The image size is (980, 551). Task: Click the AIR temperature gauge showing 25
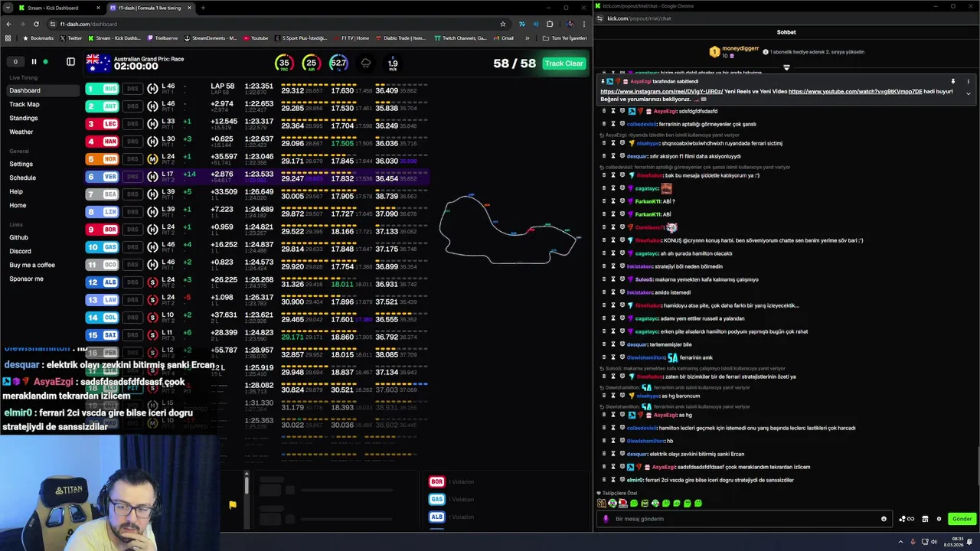(311, 64)
